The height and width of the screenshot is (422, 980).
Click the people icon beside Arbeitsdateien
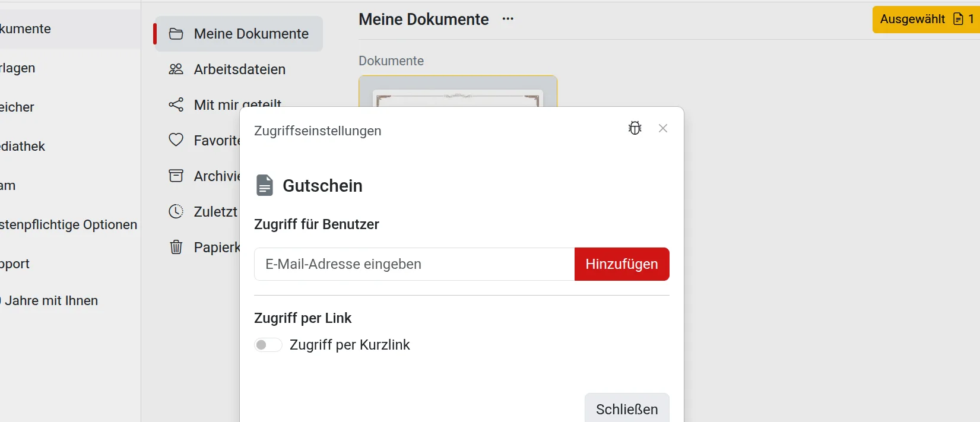176,69
